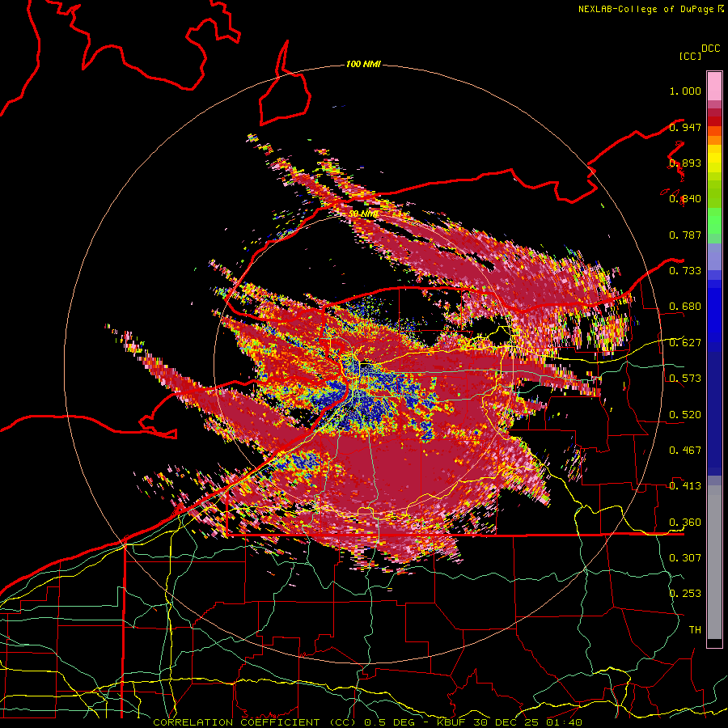Pick the light pink segment at the top of the color bar
The width and height of the screenshot is (728, 728).
point(714,87)
